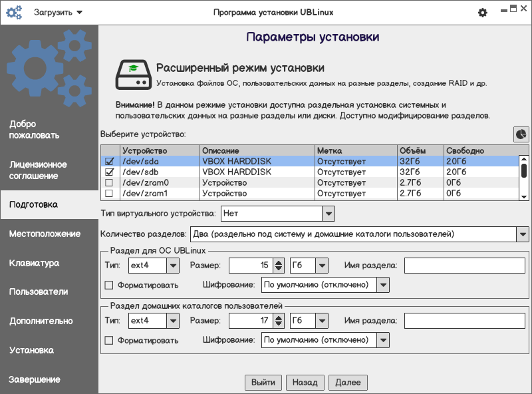The width and height of the screenshot is (532, 394).
Task: Maximize the installer window
Action: pos(513,9)
